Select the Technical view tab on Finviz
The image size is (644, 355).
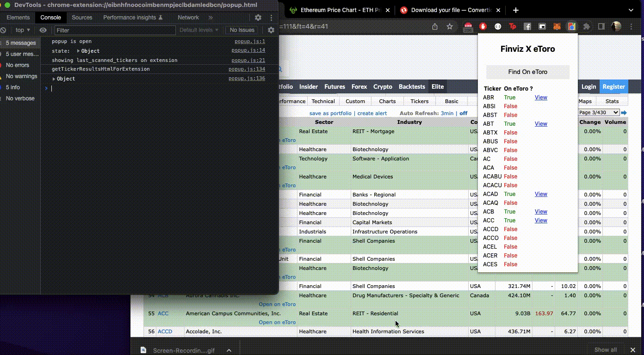323,101
